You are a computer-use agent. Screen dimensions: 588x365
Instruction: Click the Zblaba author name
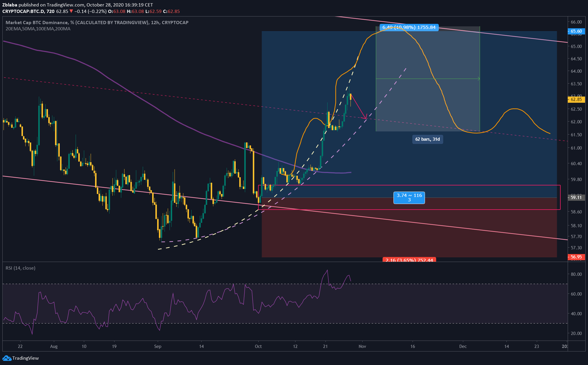pyautogui.click(x=10, y=5)
